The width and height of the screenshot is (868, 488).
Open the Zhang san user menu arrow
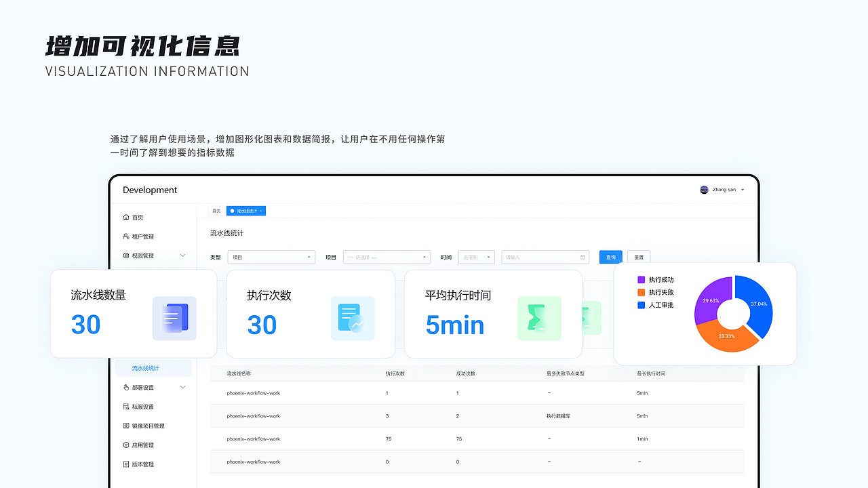(x=743, y=190)
